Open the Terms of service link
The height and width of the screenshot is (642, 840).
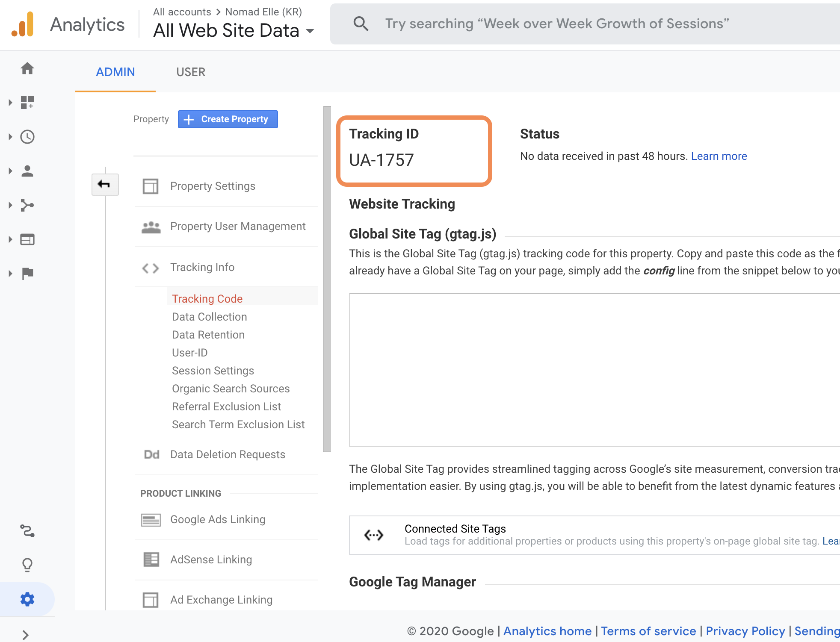point(648,631)
